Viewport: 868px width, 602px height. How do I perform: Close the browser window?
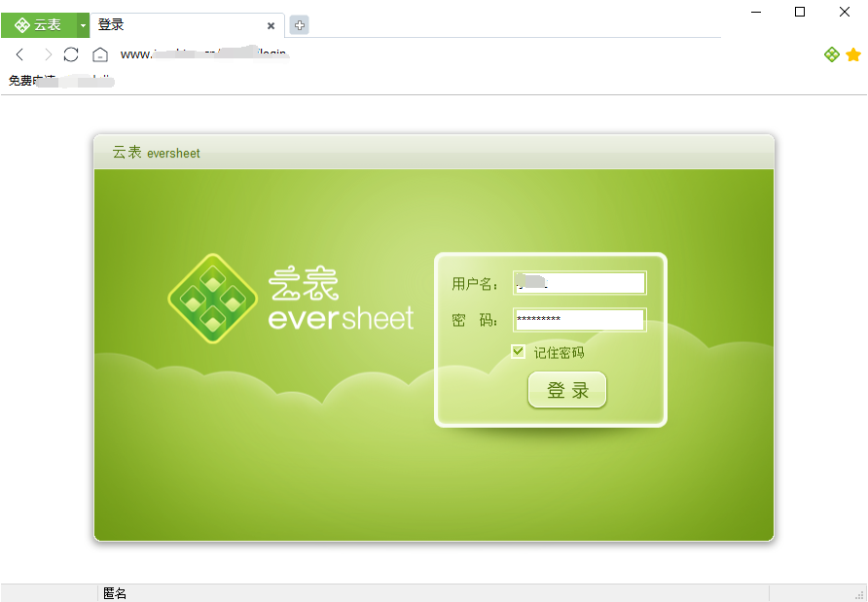click(x=845, y=12)
